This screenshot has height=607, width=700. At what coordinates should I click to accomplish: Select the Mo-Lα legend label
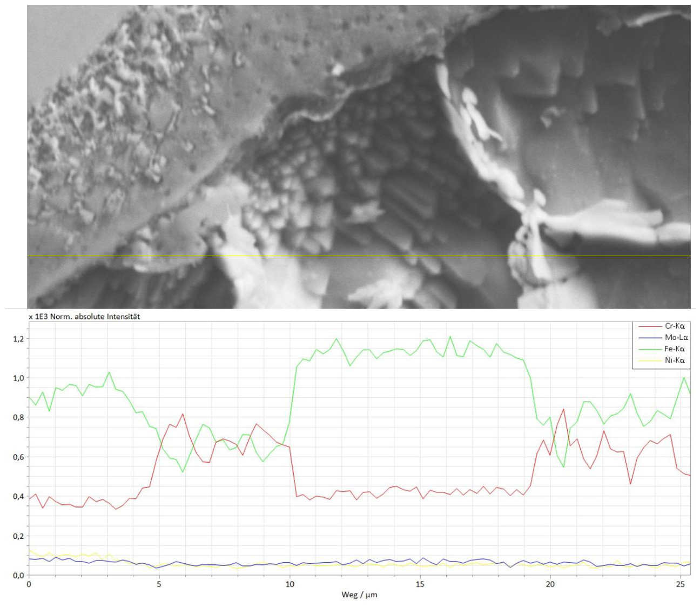pos(676,337)
